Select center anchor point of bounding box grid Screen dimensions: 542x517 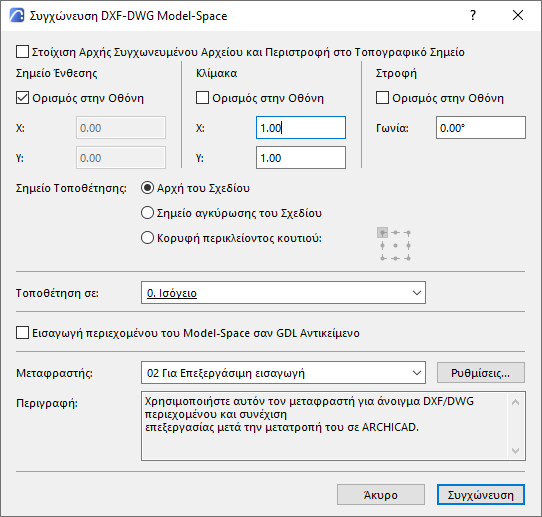pos(395,245)
